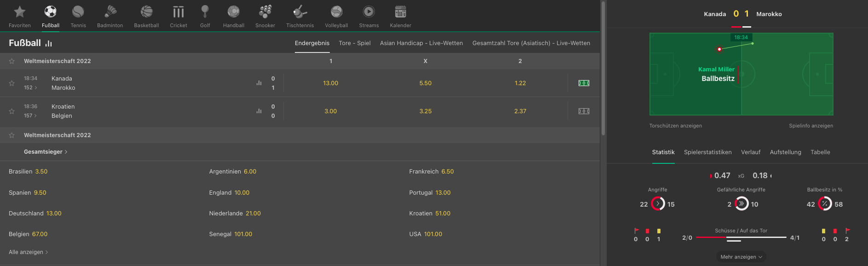Click the vertical scrollbar of the match list
868x266 pixels.
(603, 69)
